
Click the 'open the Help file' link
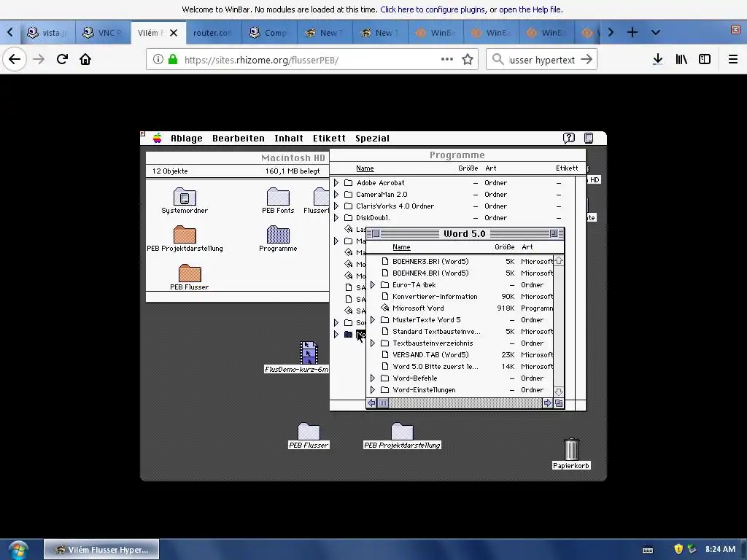coord(530,9)
